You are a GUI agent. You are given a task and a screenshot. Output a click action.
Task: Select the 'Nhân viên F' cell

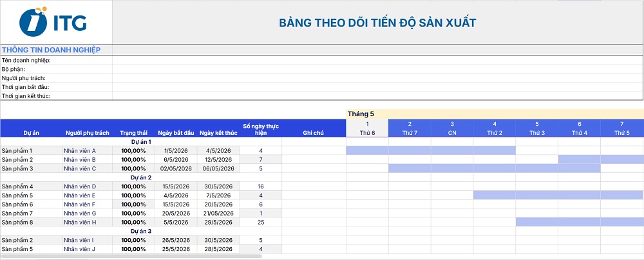point(88,204)
